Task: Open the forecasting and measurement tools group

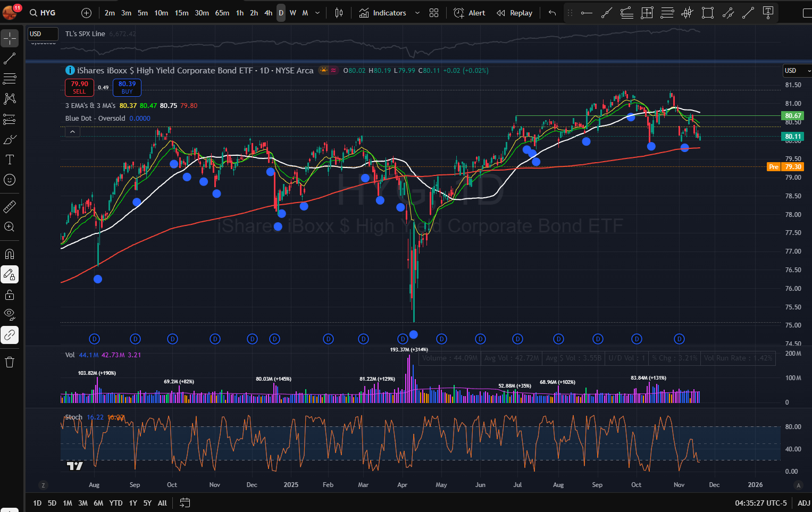Action: pos(10,119)
